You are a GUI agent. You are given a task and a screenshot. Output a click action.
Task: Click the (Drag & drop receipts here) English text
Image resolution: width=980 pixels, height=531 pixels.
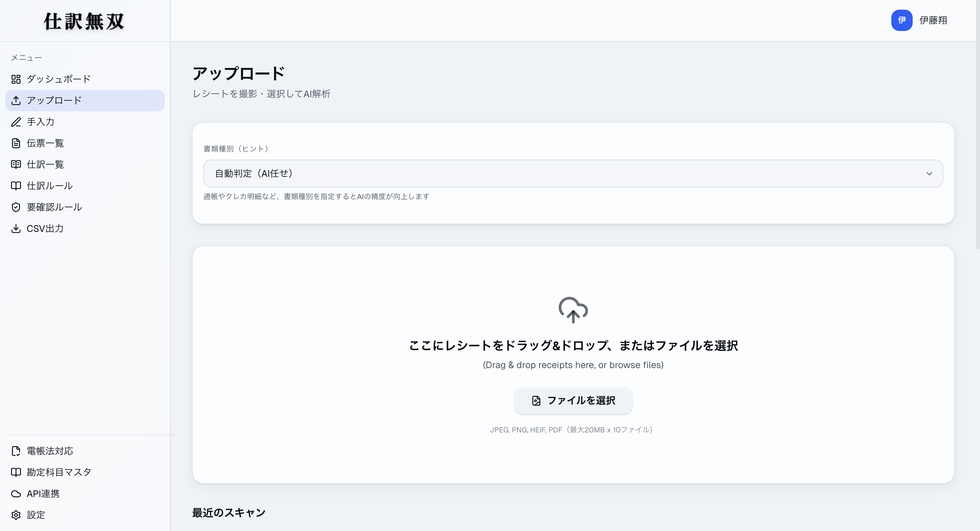pos(573,365)
